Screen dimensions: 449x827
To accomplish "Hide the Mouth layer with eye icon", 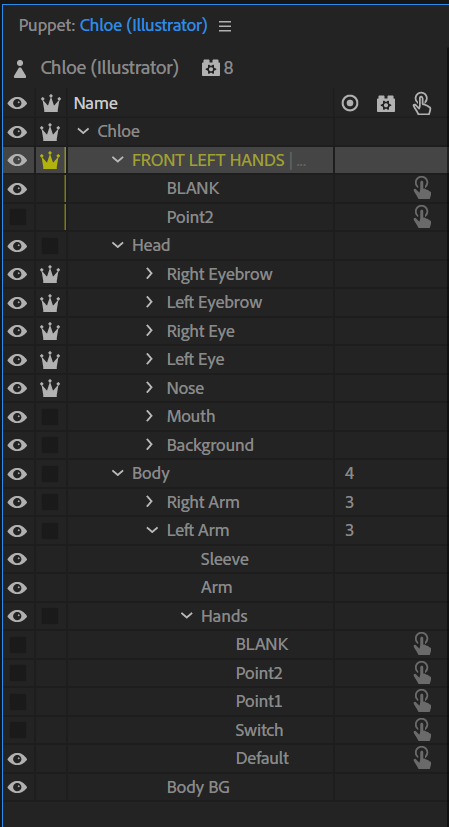I will click(17, 417).
